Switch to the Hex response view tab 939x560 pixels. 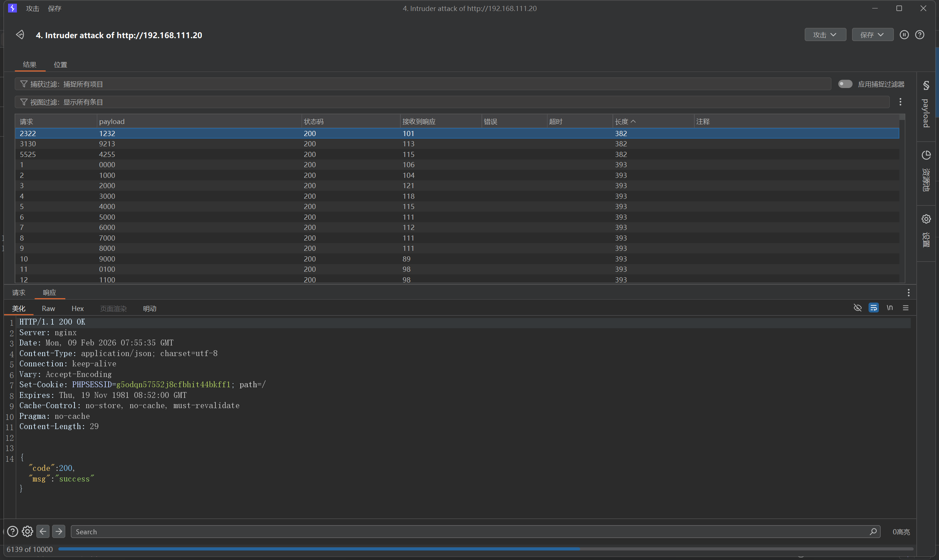point(77,308)
